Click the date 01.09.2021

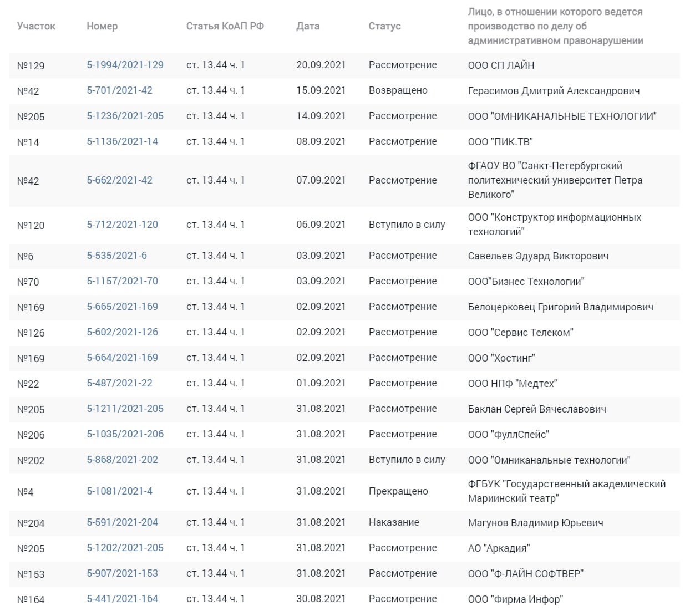coord(321,383)
